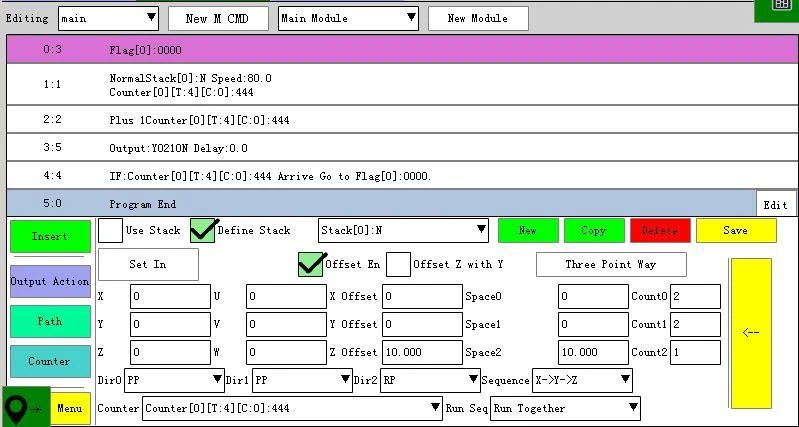Image resolution: width=799 pixels, height=427 pixels.
Task: Click the Z position input field
Action: click(170, 353)
